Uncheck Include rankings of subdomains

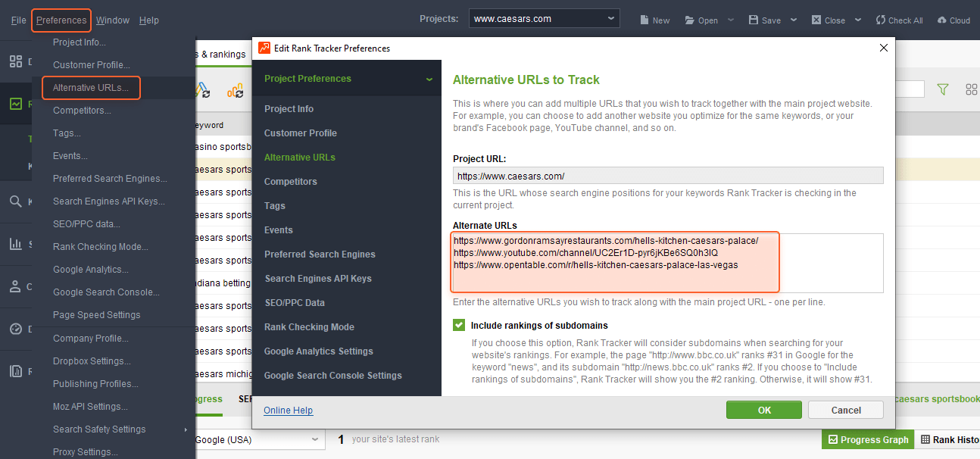(459, 325)
